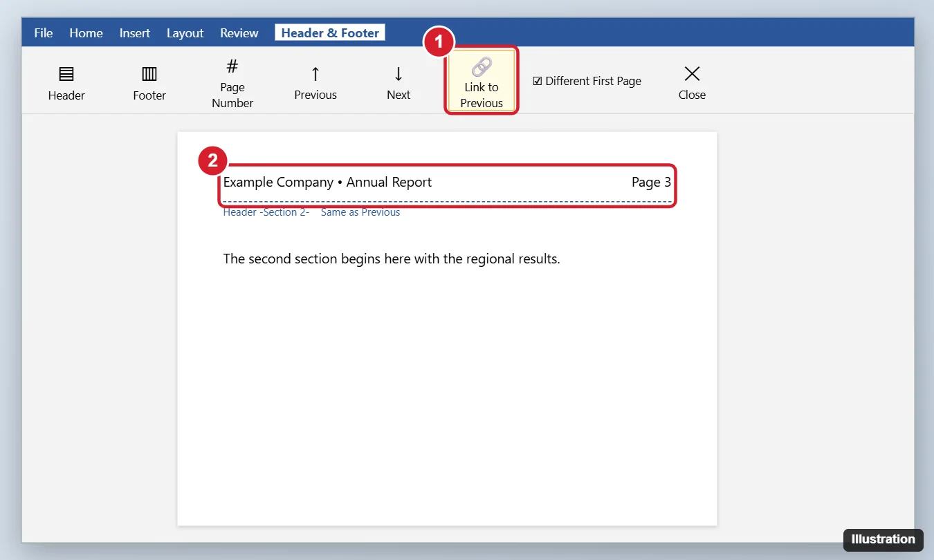Screen dimensions: 934x560
Task: Open the File menu
Action: [44, 33]
